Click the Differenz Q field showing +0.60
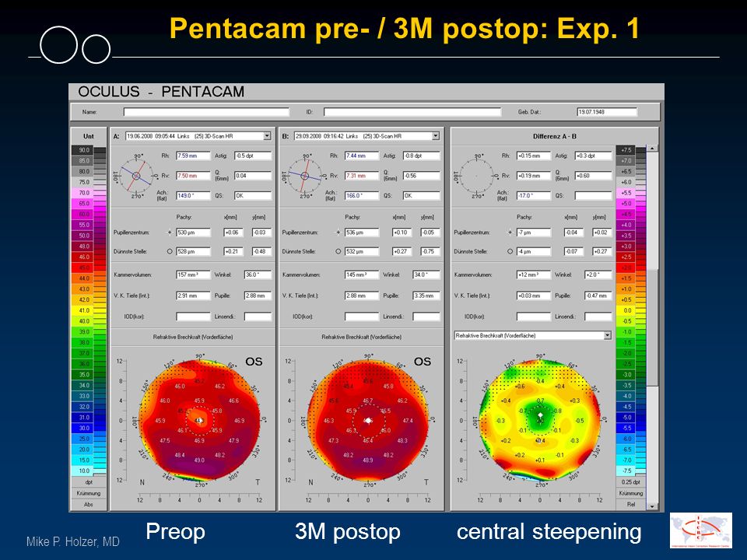Image resolution: width=747 pixels, height=560 pixels. [x=593, y=176]
